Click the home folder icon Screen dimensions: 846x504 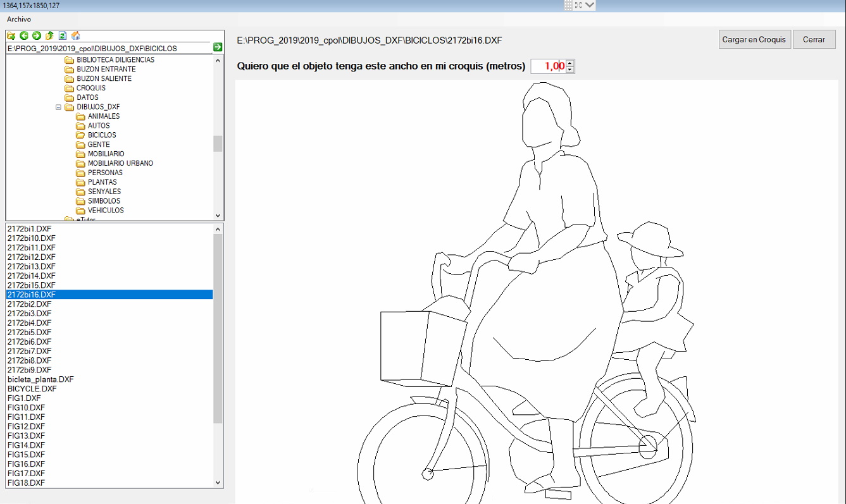click(76, 35)
